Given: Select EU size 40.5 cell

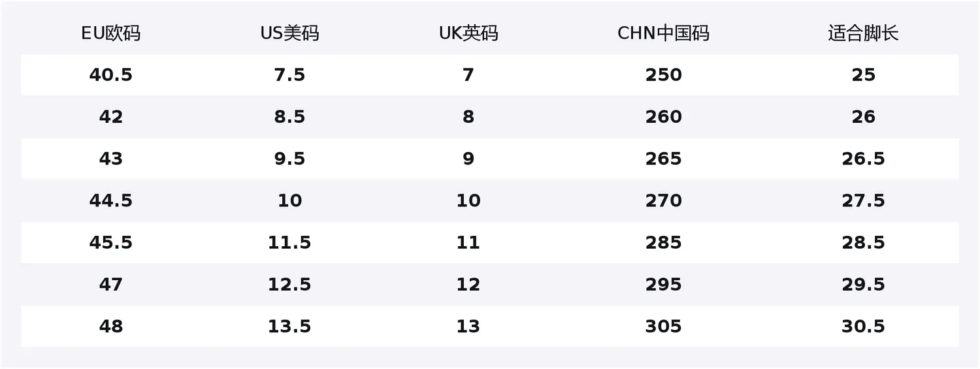Looking at the screenshot, I should [110, 75].
